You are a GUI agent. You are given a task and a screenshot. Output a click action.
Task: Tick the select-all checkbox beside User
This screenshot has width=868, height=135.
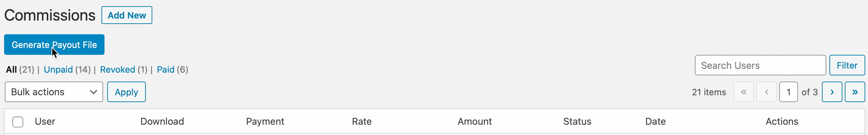18,122
